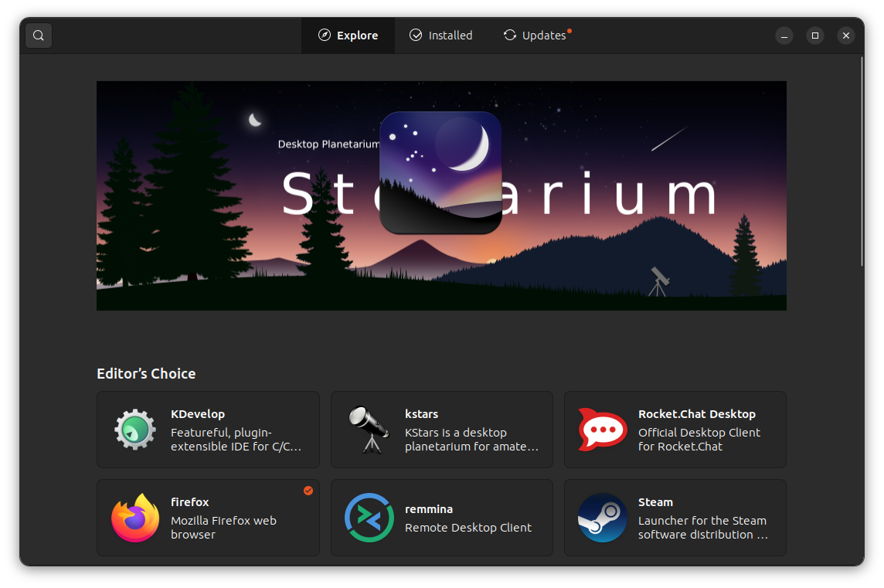The width and height of the screenshot is (884, 588).
Task: Click the firefox installed checkmark badge
Action: 308,491
